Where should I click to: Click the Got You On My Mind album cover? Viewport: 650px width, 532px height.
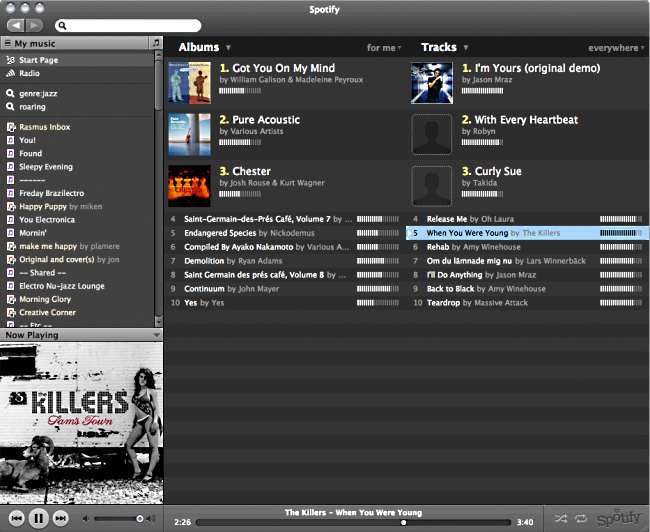[189, 83]
